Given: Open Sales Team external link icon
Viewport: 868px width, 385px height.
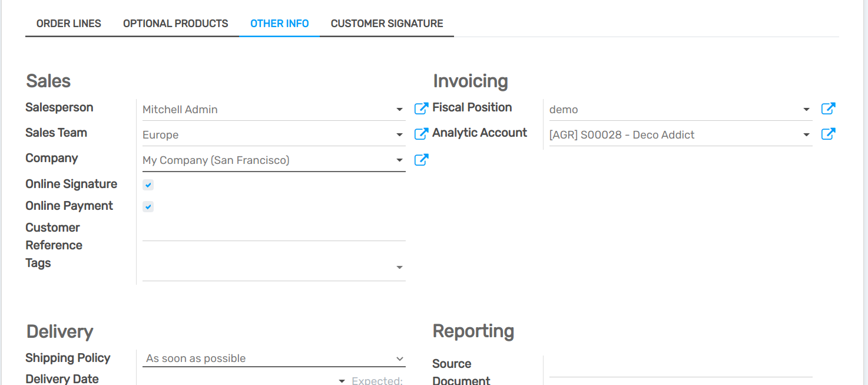Looking at the screenshot, I should (x=421, y=134).
